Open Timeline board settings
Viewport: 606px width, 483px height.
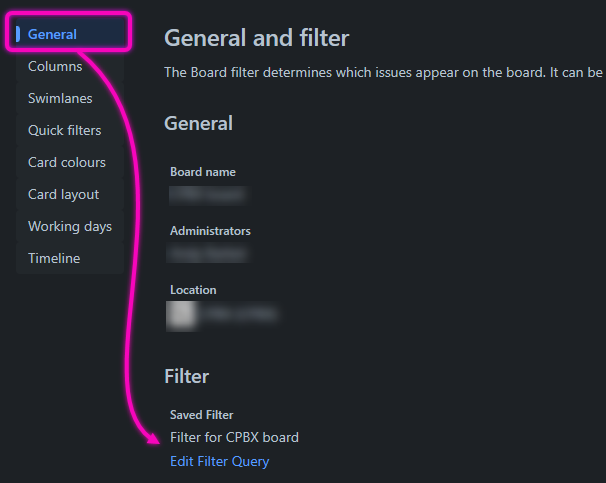(x=54, y=259)
